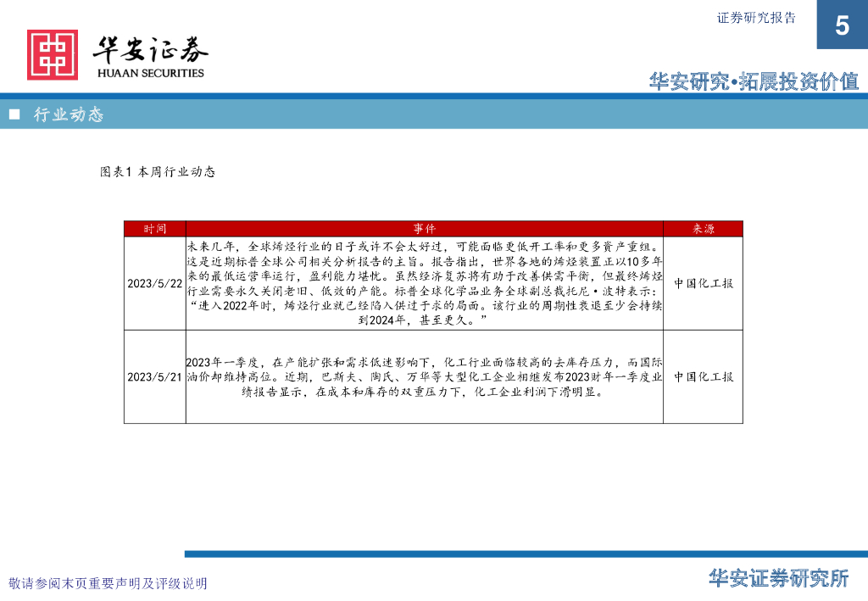Click the event text starting 2023年一季度，在产能扩张

(425, 377)
